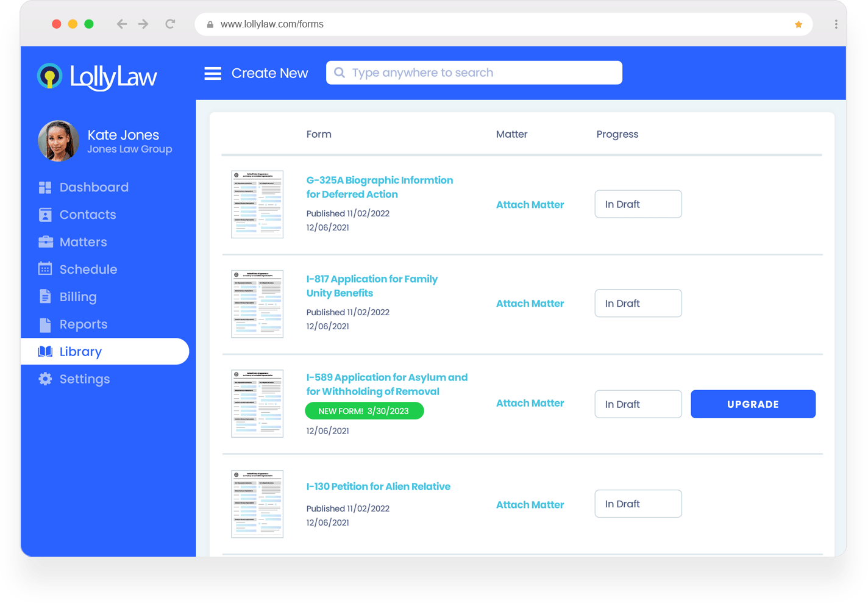Image resolution: width=868 pixels, height=603 pixels.
Task: Click the LollyLaw wordmark text
Action: tap(113, 77)
